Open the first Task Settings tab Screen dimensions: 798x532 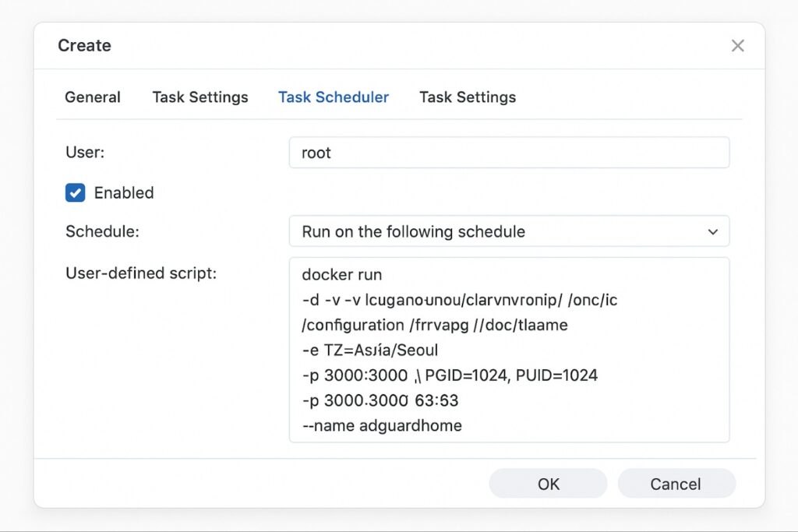[199, 97]
